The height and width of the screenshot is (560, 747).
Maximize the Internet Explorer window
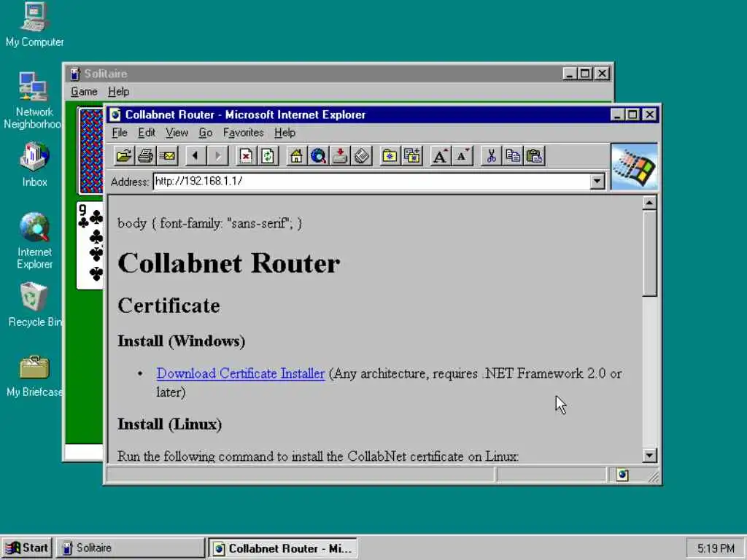pos(632,114)
